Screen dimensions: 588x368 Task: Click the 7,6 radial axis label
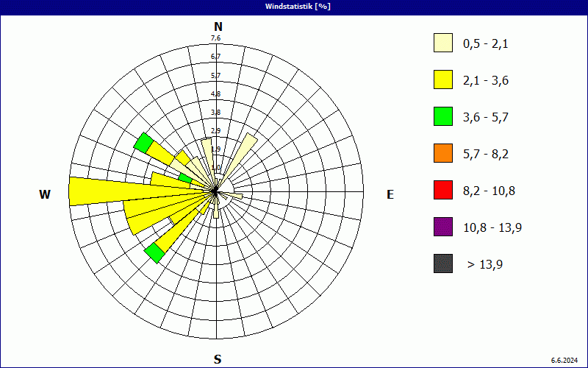(215, 38)
